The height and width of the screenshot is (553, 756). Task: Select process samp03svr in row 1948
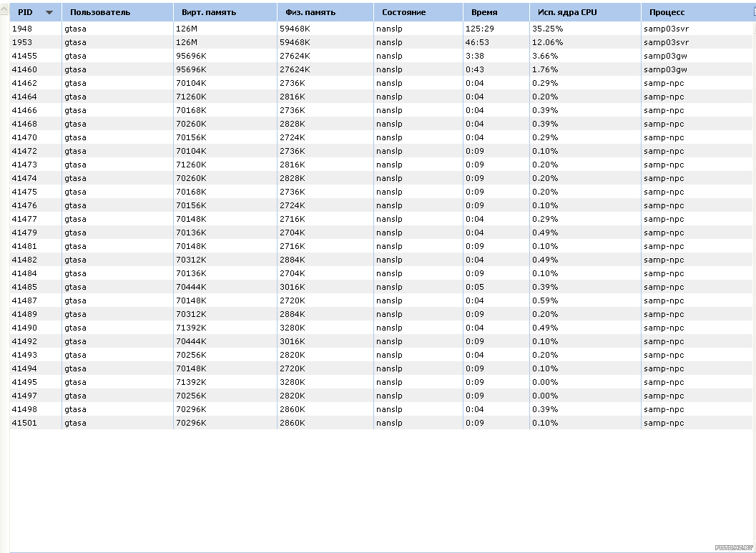(667, 29)
